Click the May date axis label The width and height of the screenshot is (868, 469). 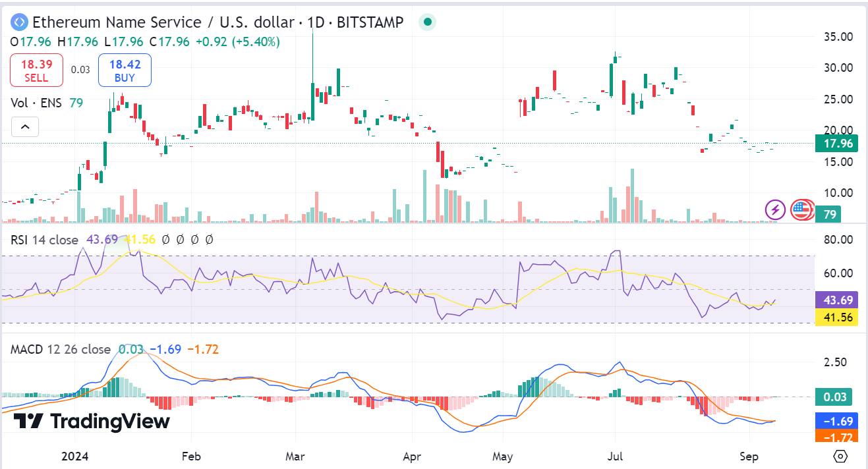[503, 456]
